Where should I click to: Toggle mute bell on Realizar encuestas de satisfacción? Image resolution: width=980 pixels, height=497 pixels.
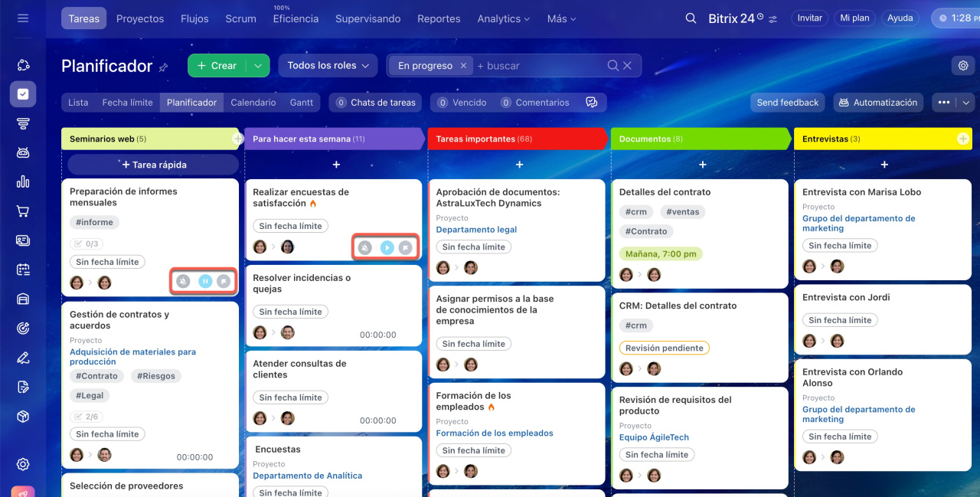365,247
